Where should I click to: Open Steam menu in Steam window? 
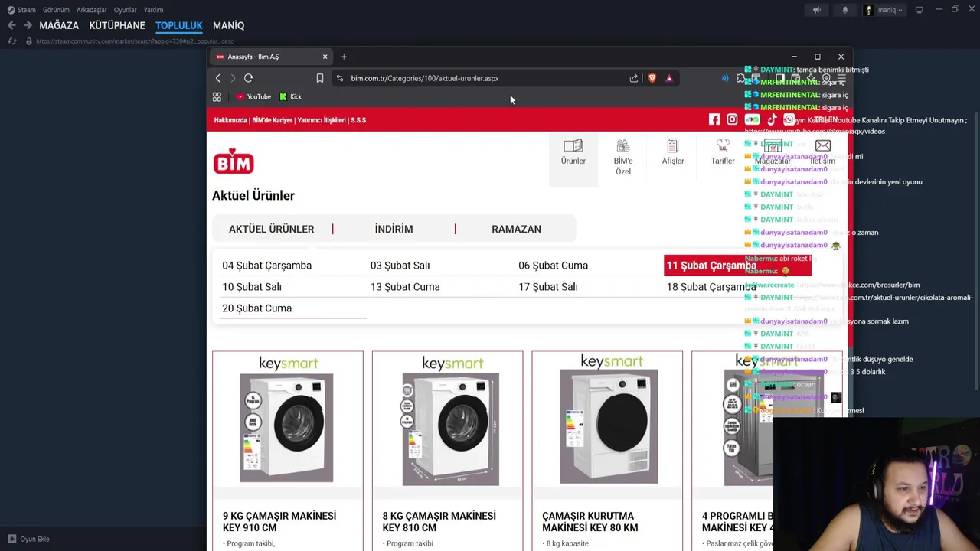click(x=21, y=10)
